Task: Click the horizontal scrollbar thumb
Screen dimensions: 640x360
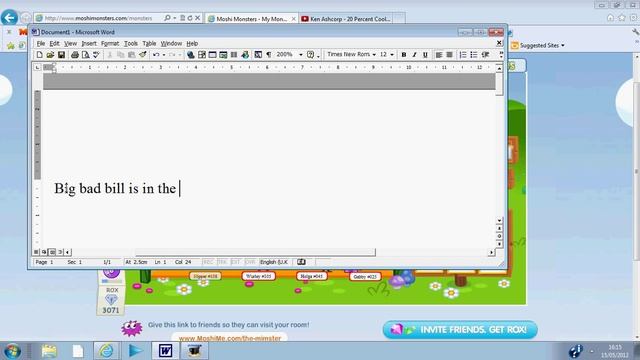Action: coord(255,252)
